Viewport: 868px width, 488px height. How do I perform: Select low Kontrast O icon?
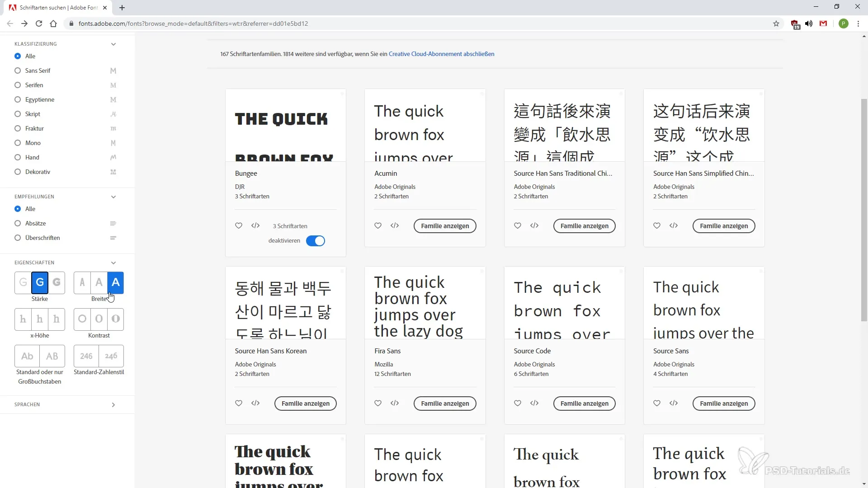(82, 319)
